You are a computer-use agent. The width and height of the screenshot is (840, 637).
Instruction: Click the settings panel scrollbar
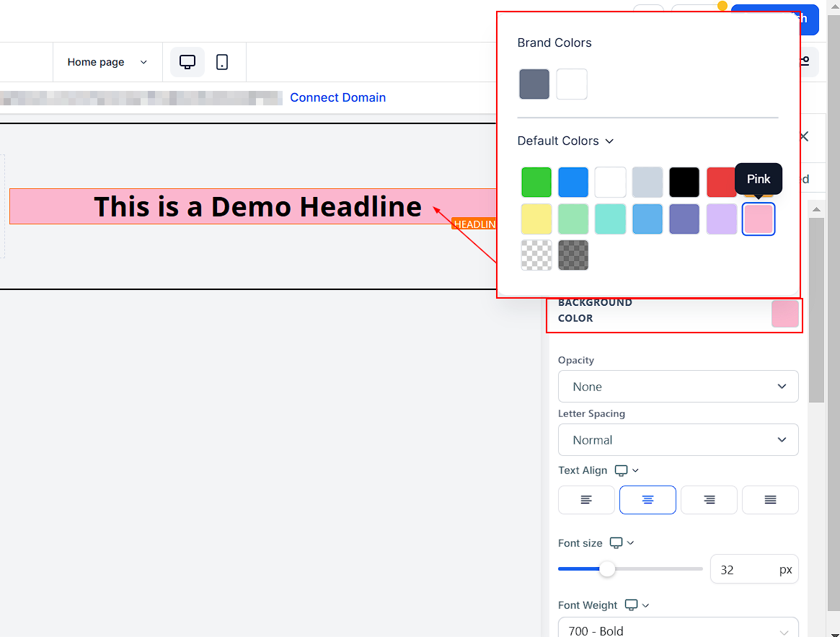(816, 311)
